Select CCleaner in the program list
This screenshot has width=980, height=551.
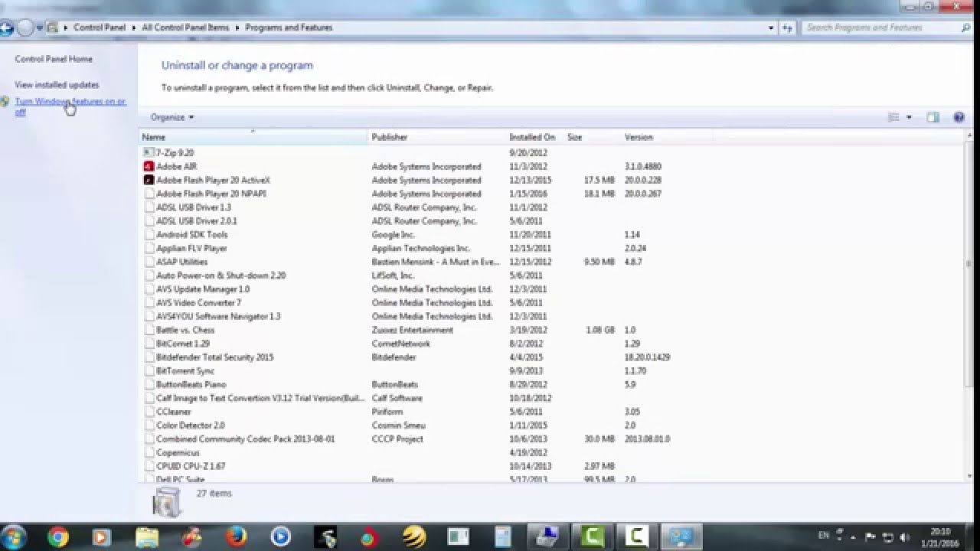click(x=174, y=412)
